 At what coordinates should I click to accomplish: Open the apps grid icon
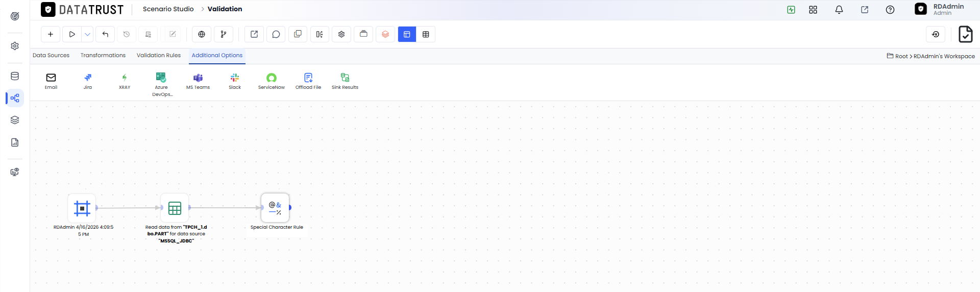(x=813, y=10)
